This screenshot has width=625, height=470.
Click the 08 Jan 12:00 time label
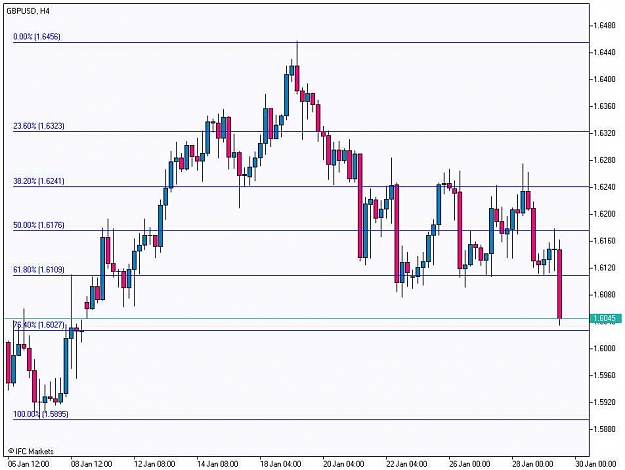pos(91,464)
